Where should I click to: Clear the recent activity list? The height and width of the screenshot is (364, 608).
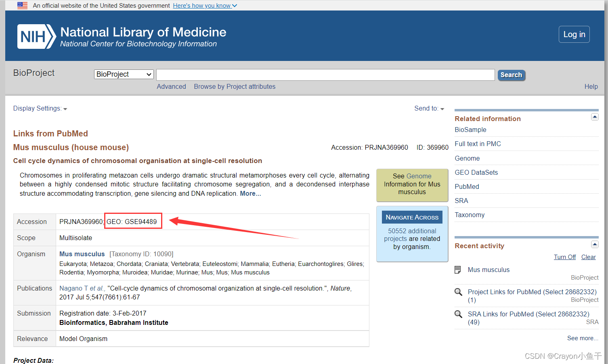point(589,257)
